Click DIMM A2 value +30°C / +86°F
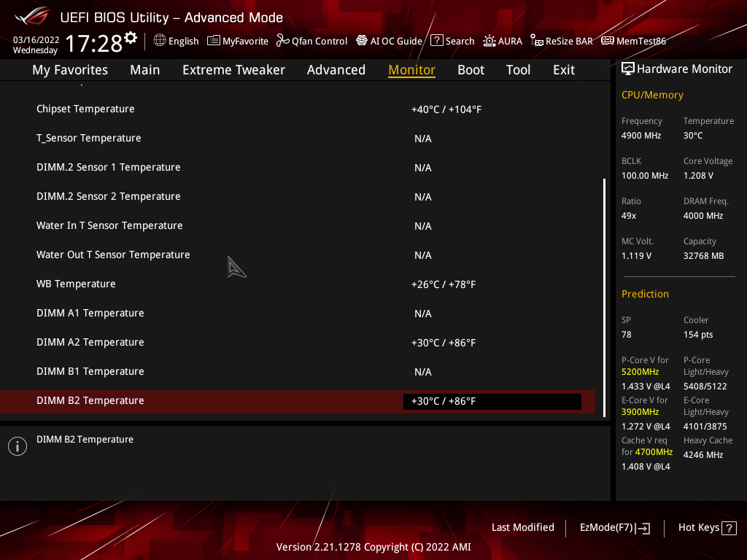747x560 pixels. tap(444, 343)
